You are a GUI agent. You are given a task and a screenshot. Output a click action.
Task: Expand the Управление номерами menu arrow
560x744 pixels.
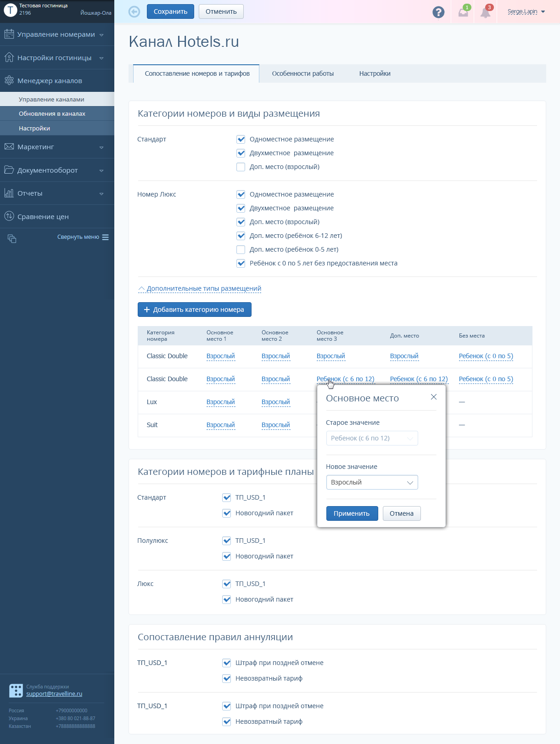pyautogui.click(x=101, y=35)
